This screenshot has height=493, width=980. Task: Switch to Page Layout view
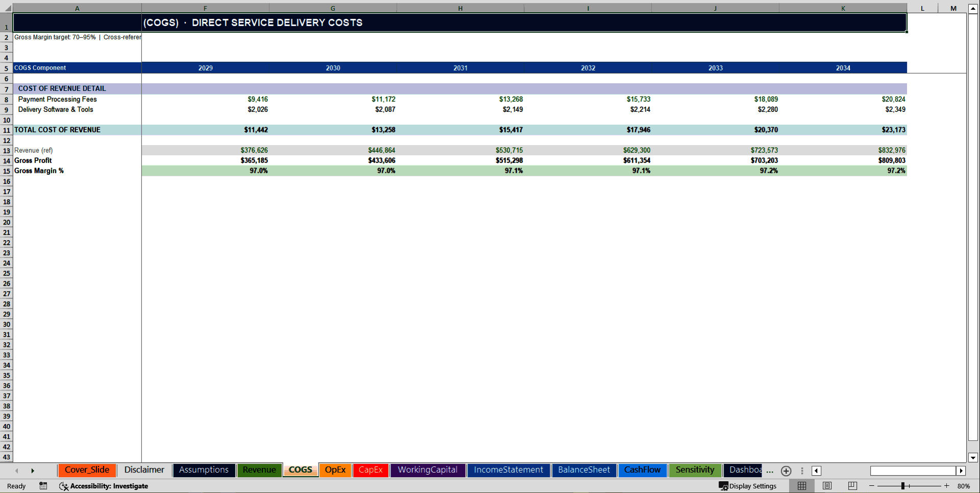(827, 486)
